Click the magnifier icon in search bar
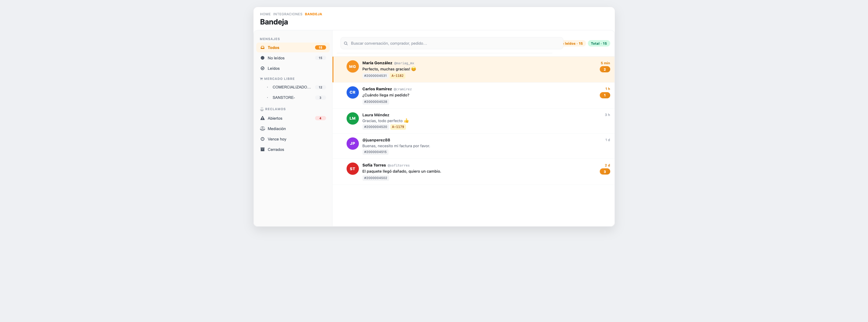 point(346,43)
